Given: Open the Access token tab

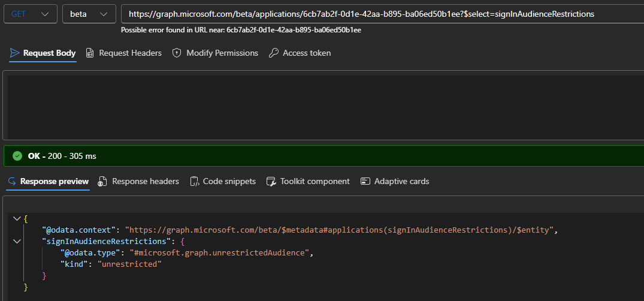Looking at the screenshot, I should coord(306,53).
